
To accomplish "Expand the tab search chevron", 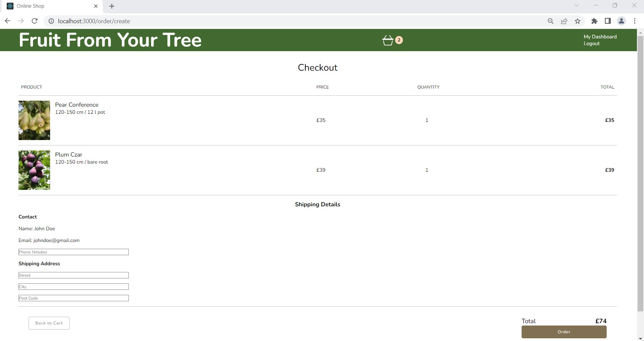I will tap(576, 6).
